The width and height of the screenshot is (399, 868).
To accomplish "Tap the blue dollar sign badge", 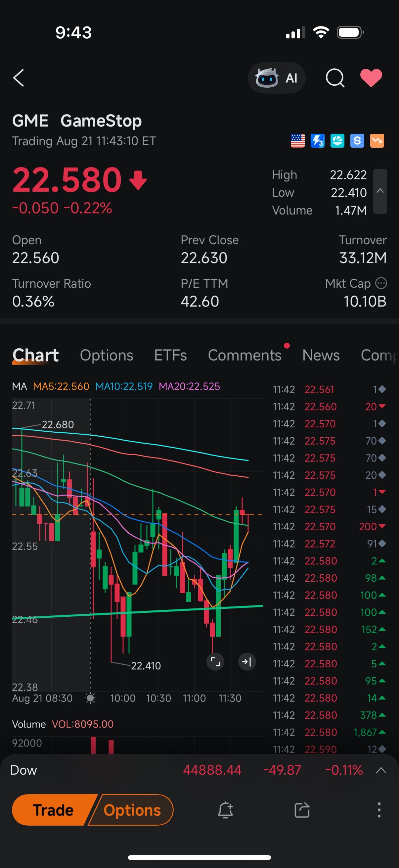I will click(357, 141).
